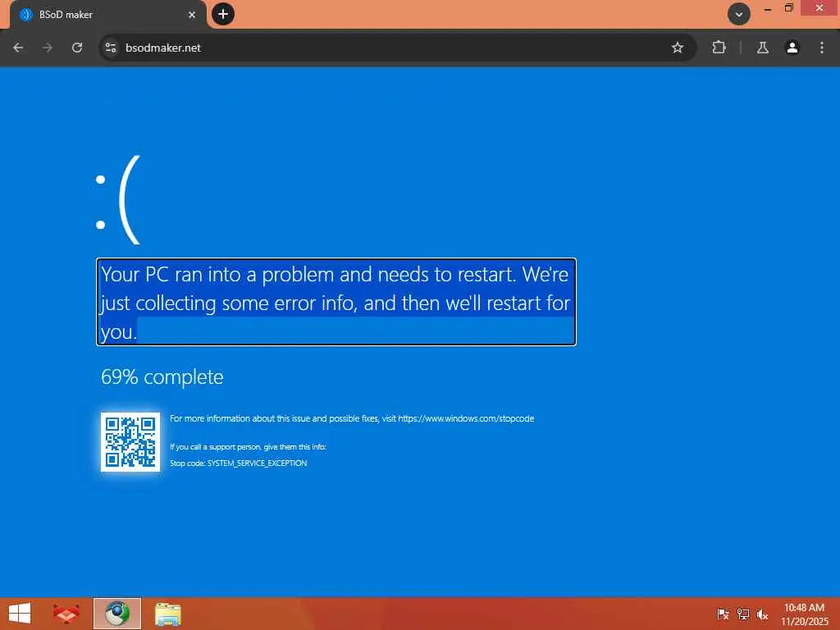Click the address bar showing bsodmaker.net

[396, 48]
